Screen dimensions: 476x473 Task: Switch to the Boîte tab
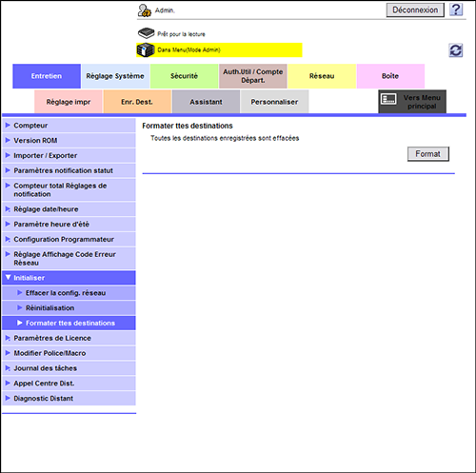tap(390, 76)
